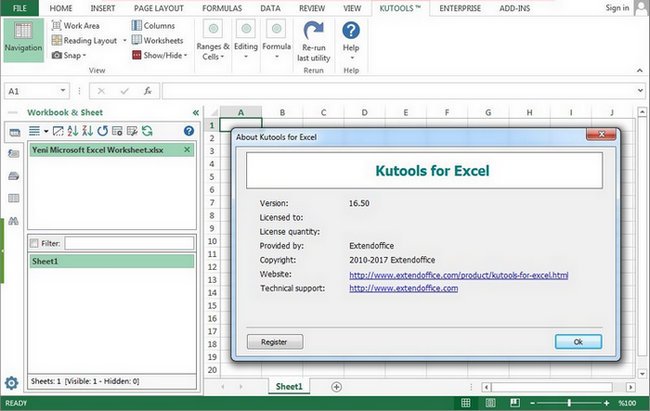The width and height of the screenshot is (650, 411).
Task: Open the Worksheets list tool
Action: tap(157, 41)
